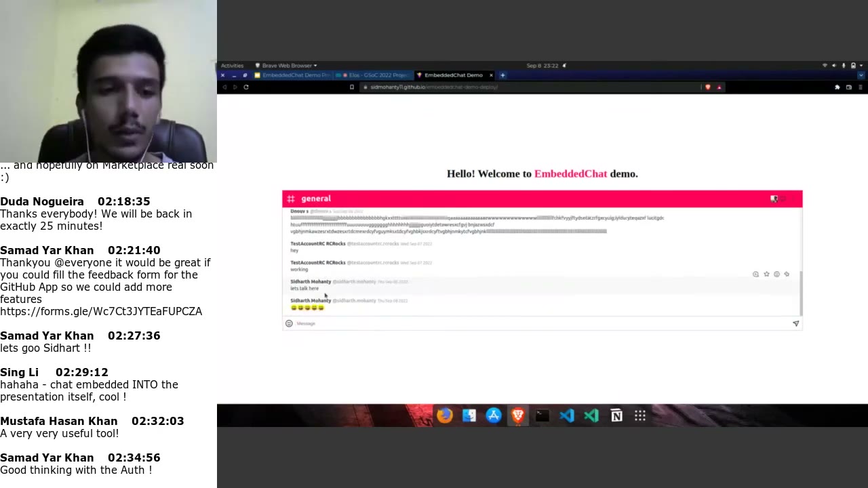
Task: Click the EmbeddedChat pink heading text
Action: (570, 174)
